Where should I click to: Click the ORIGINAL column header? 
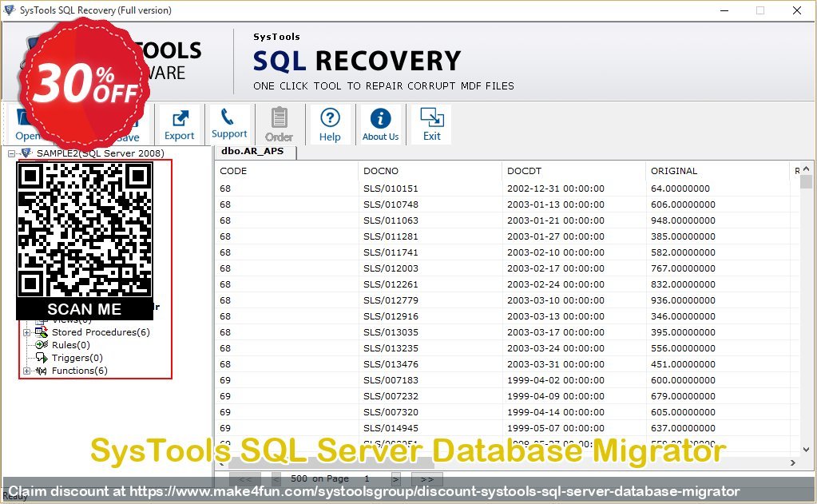(x=717, y=171)
